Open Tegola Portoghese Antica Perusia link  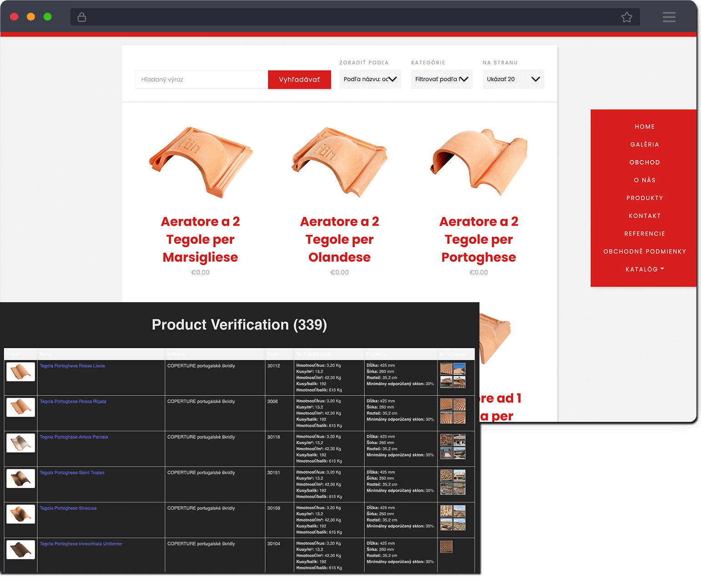click(x=74, y=437)
